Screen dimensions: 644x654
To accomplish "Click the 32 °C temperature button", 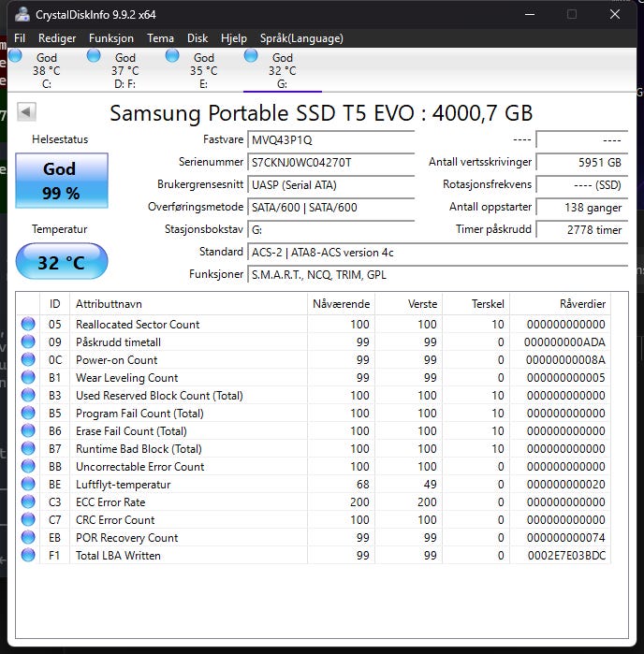I will (62, 262).
